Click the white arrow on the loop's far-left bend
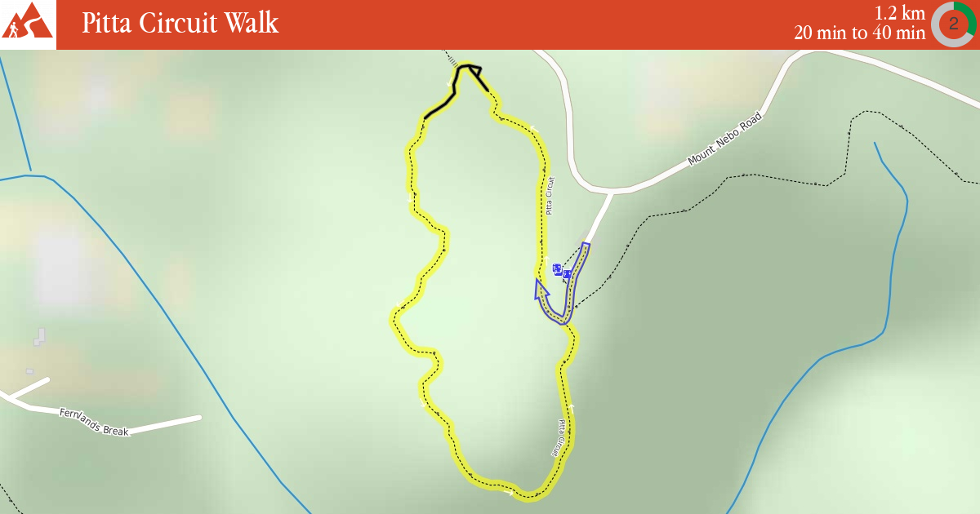 pyautogui.click(x=398, y=306)
